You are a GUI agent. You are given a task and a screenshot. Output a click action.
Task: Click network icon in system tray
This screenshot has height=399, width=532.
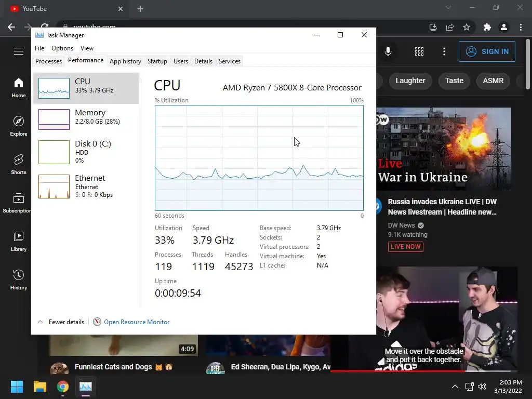pyautogui.click(x=469, y=387)
